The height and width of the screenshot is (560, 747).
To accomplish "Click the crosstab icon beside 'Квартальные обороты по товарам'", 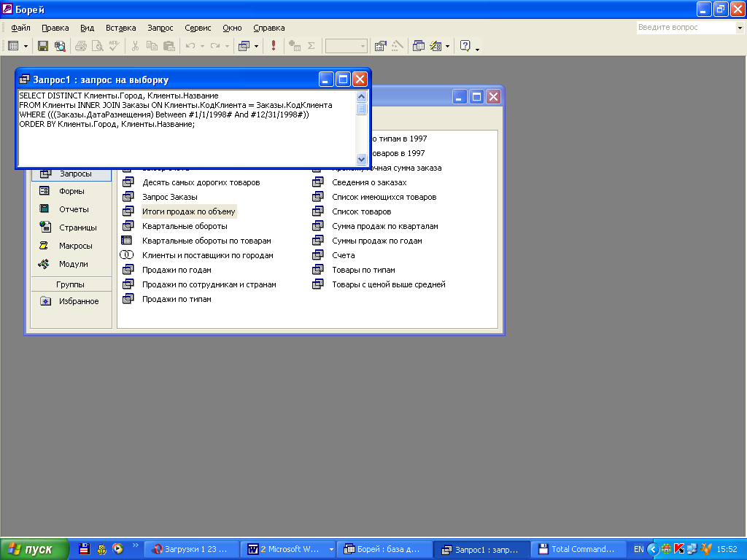I will 127,240.
